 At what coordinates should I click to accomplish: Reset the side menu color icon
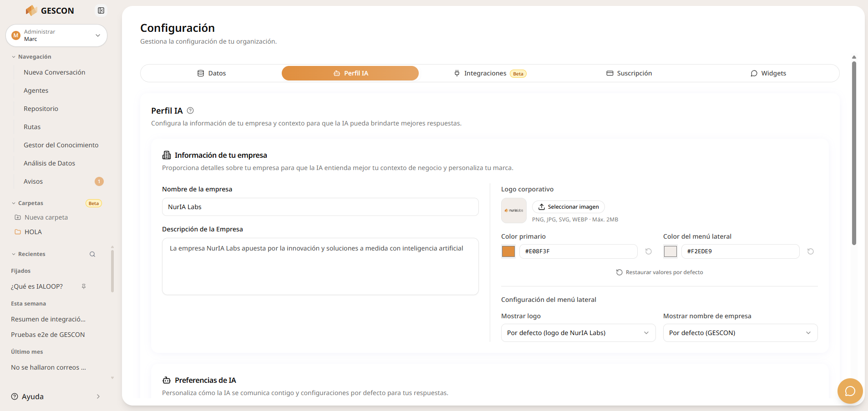(811, 251)
